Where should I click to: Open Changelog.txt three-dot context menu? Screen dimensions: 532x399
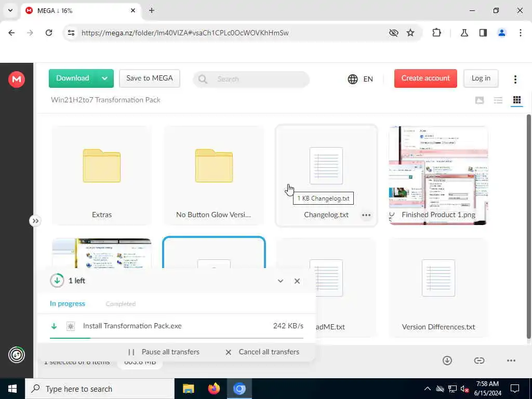[x=366, y=215]
